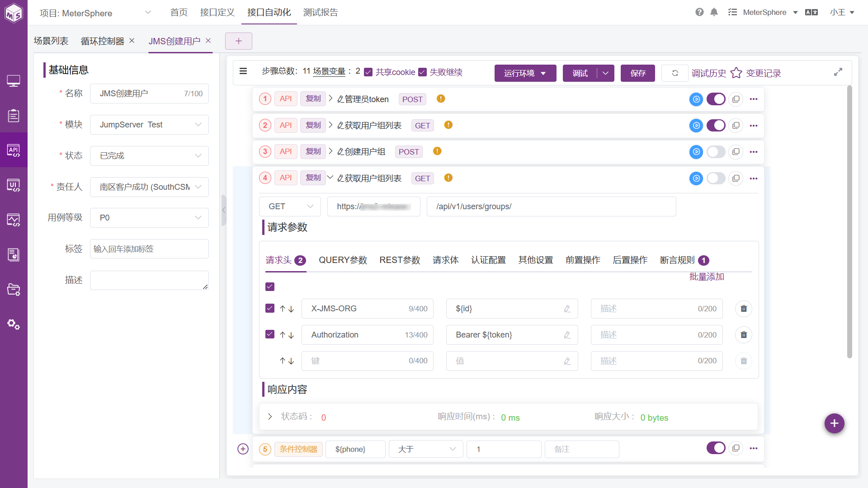868x488 pixels.
Task: Click the 保存 button
Action: [x=638, y=73]
